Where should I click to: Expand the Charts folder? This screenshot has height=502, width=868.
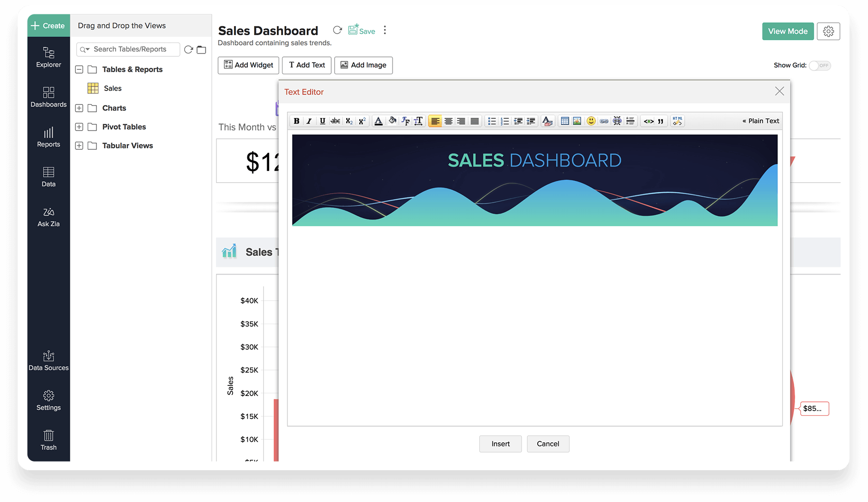tap(79, 108)
